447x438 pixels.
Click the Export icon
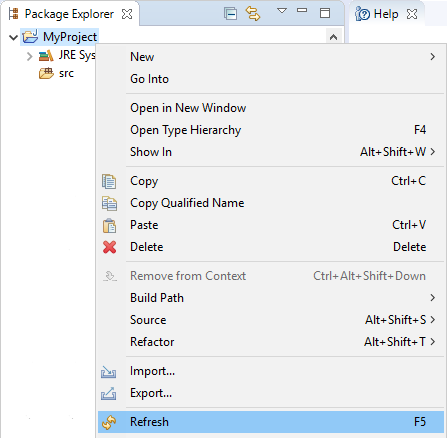[109, 393]
